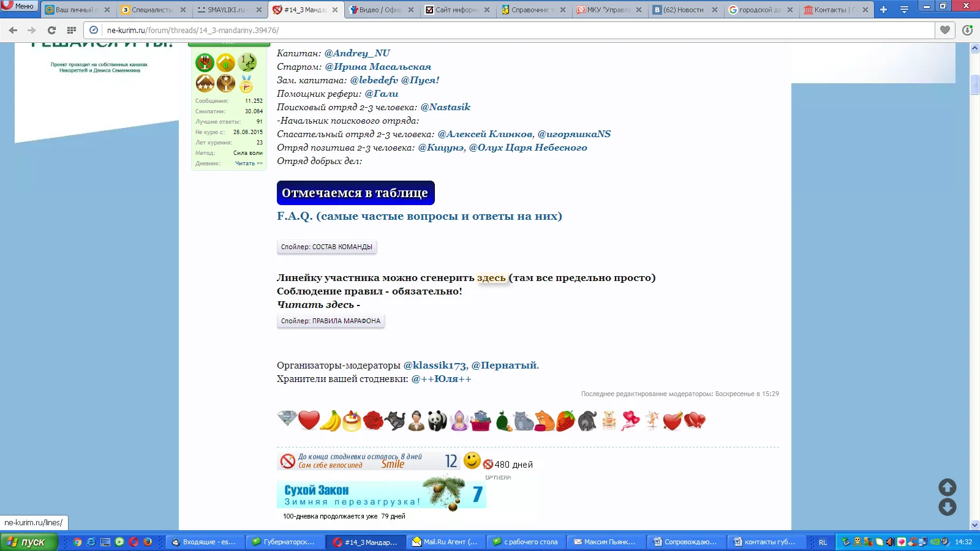The height and width of the screenshot is (551, 980).
Task: Jump to top with the up arrow
Action: [948, 487]
